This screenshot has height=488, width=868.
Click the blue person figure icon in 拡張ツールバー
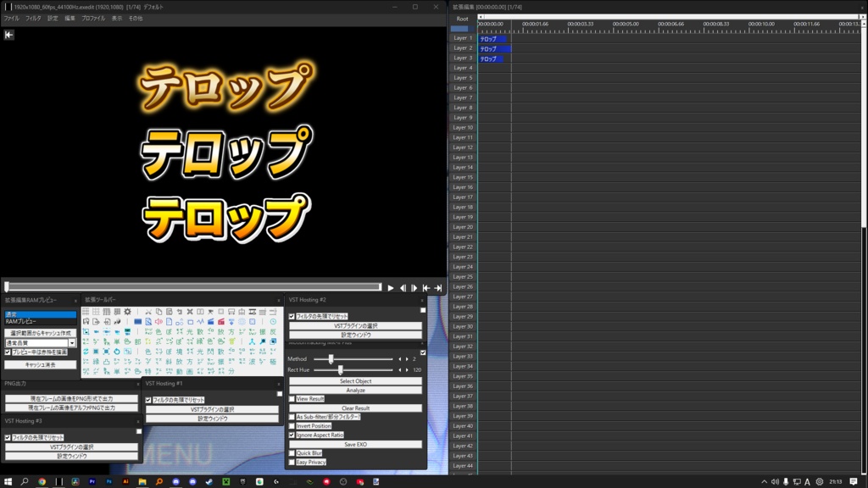252,341
